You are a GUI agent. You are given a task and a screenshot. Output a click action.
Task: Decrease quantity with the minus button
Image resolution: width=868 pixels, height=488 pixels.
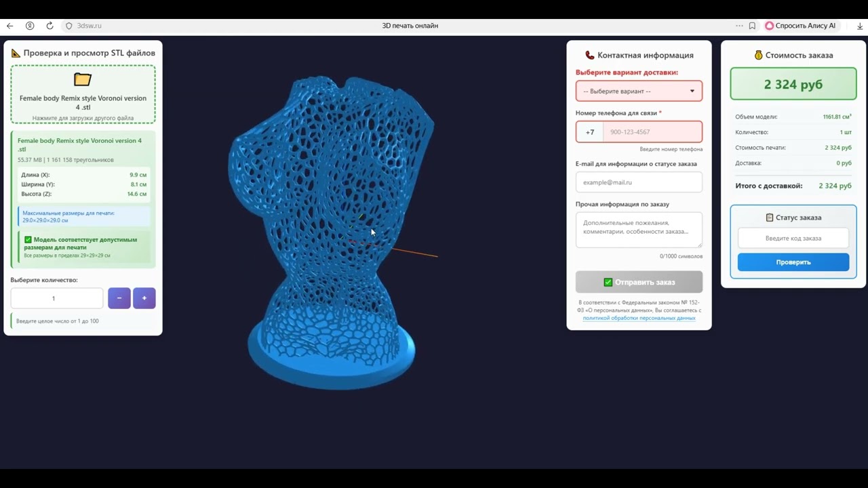click(119, 298)
